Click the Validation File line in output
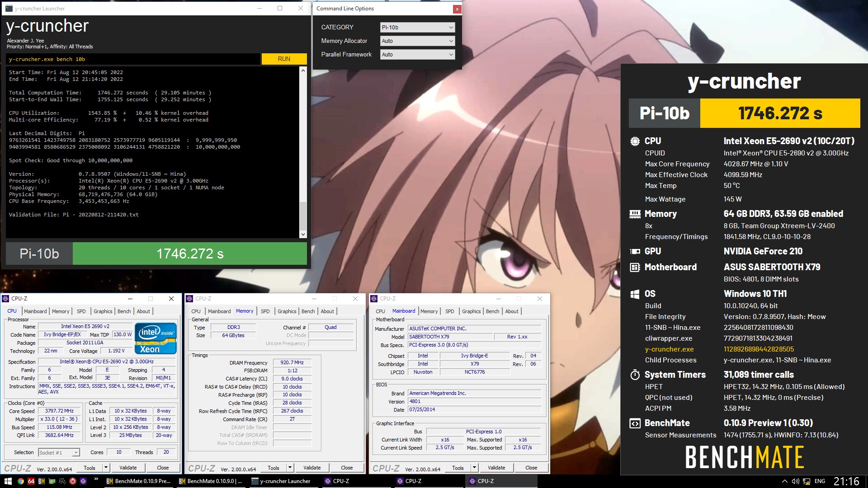This screenshot has height=488, width=868. click(x=74, y=215)
